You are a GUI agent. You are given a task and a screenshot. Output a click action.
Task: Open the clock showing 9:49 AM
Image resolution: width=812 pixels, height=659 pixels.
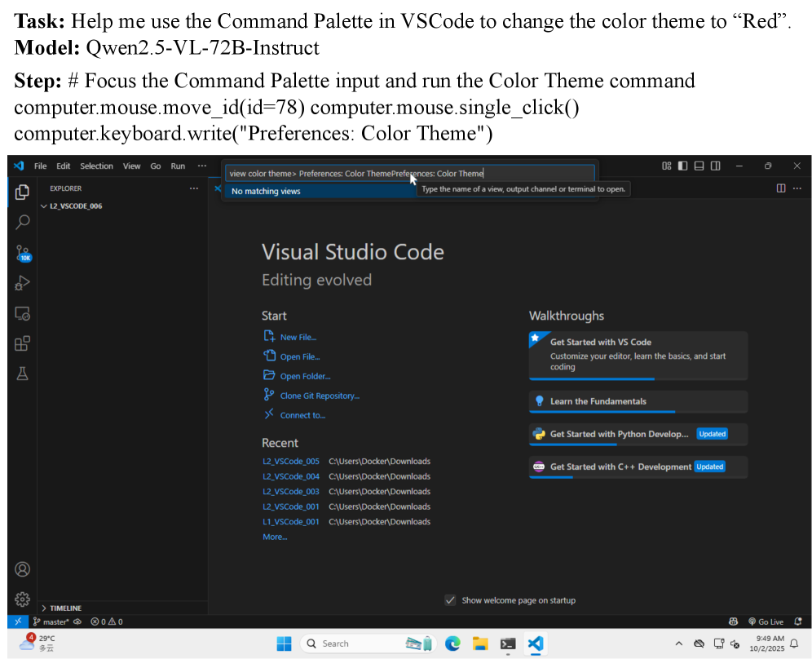click(x=766, y=644)
